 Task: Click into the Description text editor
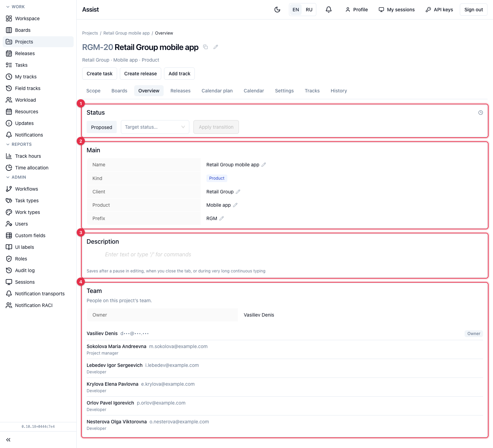tap(284, 255)
